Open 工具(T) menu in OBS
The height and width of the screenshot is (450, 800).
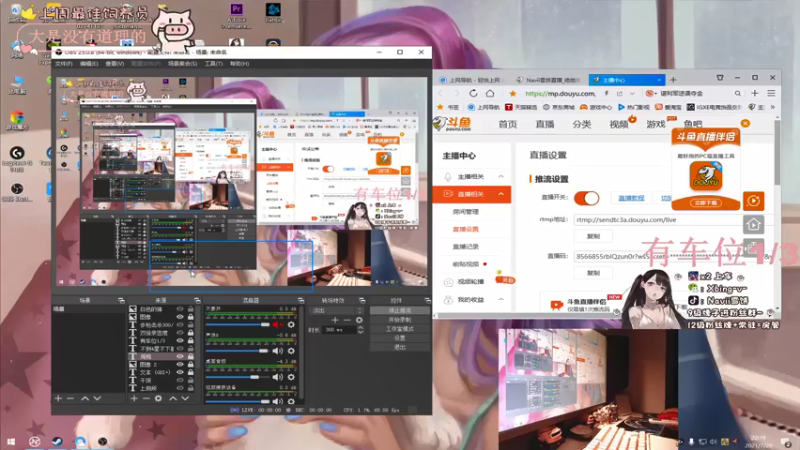213,64
